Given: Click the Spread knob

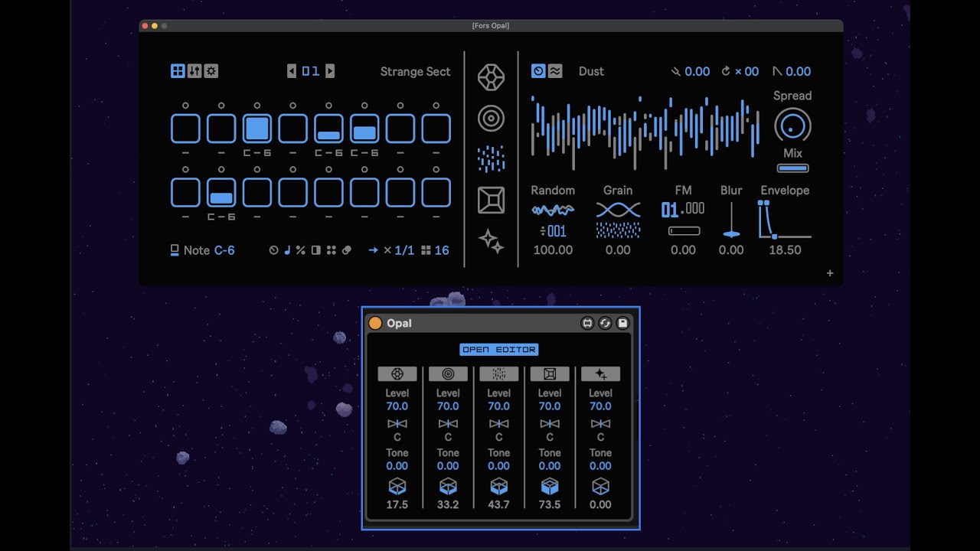Looking at the screenshot, I should [x=792, y=126].
